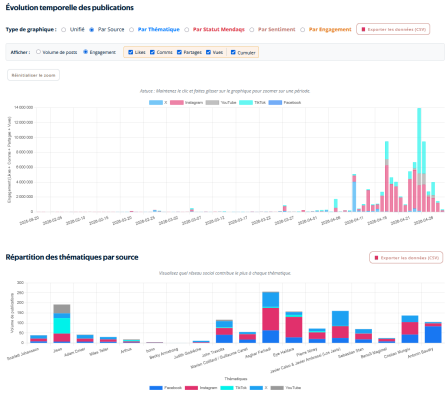Switch chart type to Par Engagement
Image resolution: width=448 pixels, height=398 pixels.
tap(302, 30)
